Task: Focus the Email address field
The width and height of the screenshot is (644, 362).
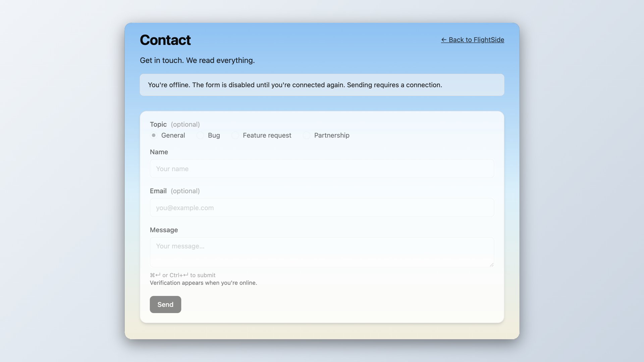Action: (322, 207)
